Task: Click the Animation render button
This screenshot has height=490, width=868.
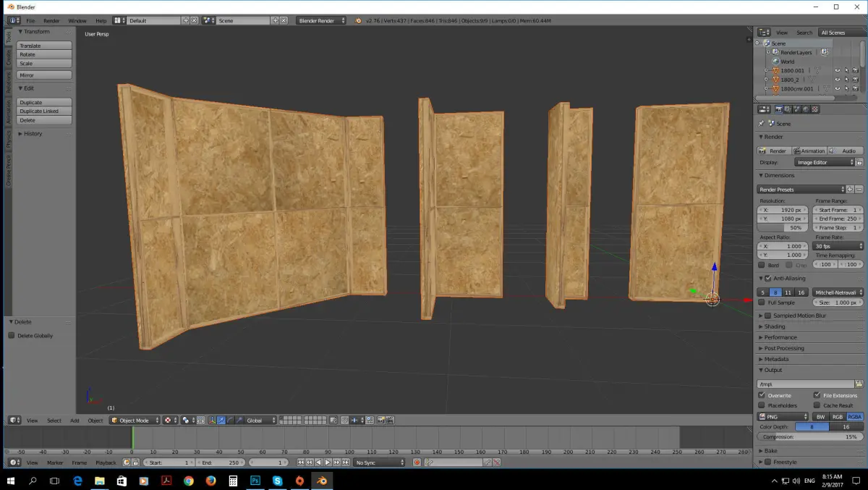Action: click(x=809, y=151)
